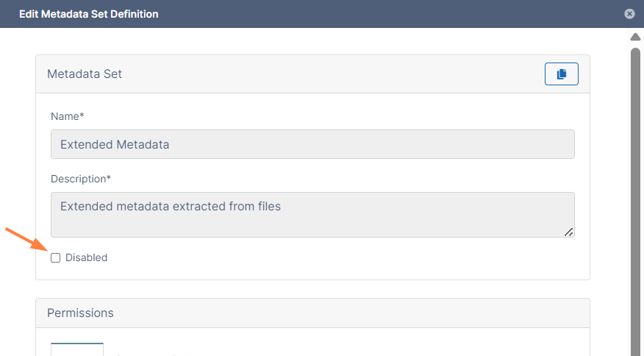644x356 pixels.
Task: Click the orange arrow annotation pointing at Disabled
Action: coord(26,238)
